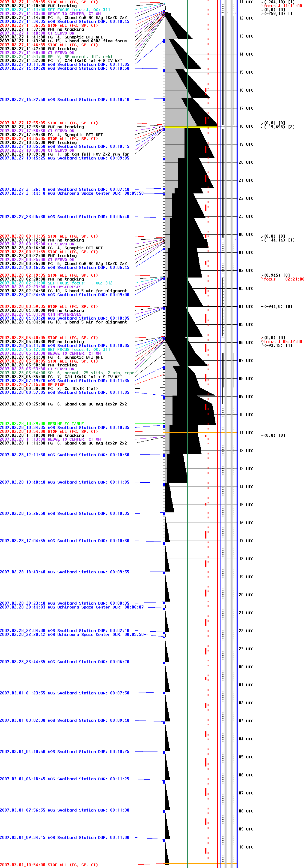Image resolution: width=306 pixels, height=868 pixels.
Task: Select the 02:23:00 CTM HYSTERESIS entry
Action: (x=40, y=287)
